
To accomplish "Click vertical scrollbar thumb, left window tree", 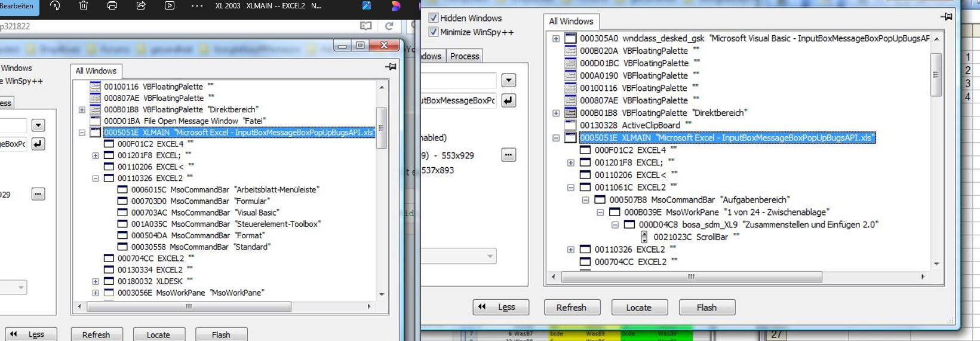I will click(x=381, y=128).
